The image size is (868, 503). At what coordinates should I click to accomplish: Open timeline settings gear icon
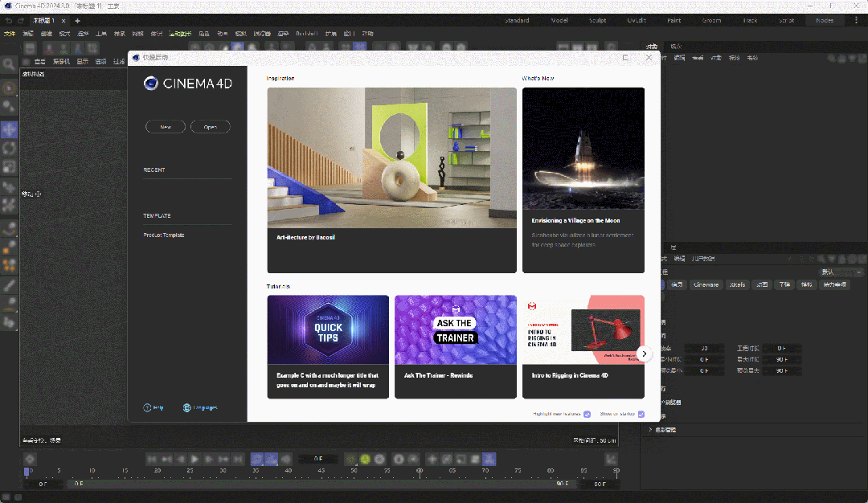pyautogui.click(x=30, y=459)
